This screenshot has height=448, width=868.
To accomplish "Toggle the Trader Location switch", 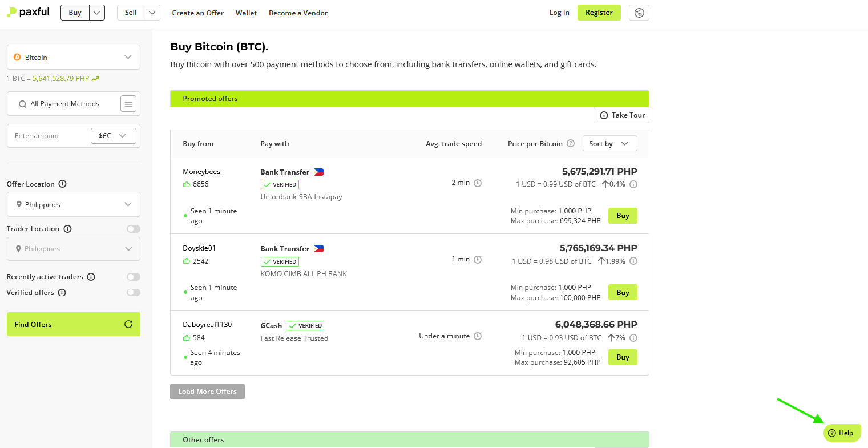I will pyautogui.click(x=134, y=229).
